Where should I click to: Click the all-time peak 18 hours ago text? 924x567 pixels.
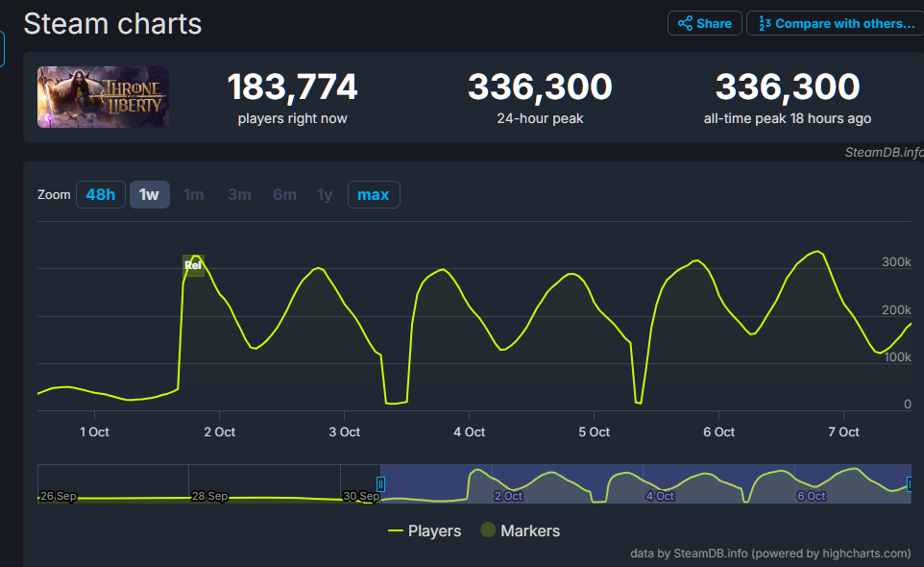click(x=788, y=118)
